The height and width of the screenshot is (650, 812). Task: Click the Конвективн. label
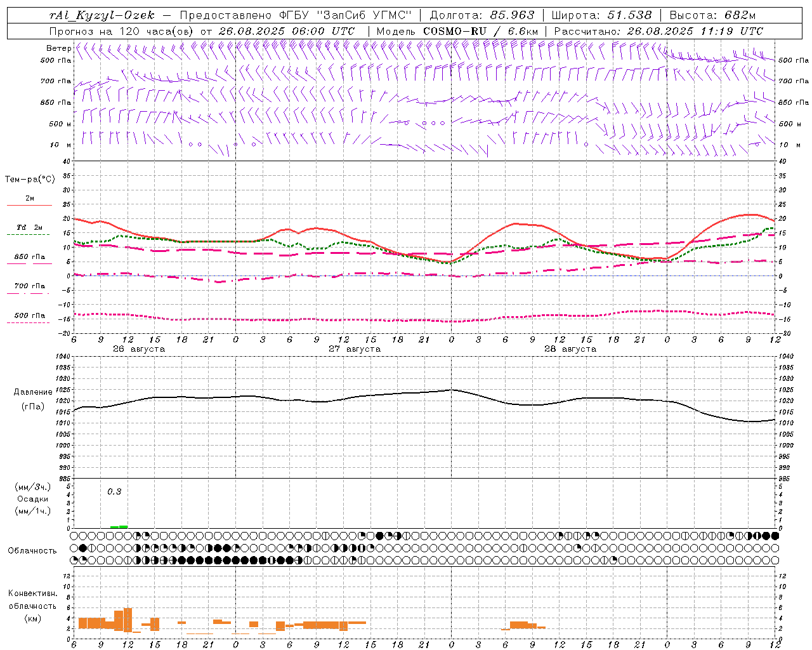[x=32, y=594]
